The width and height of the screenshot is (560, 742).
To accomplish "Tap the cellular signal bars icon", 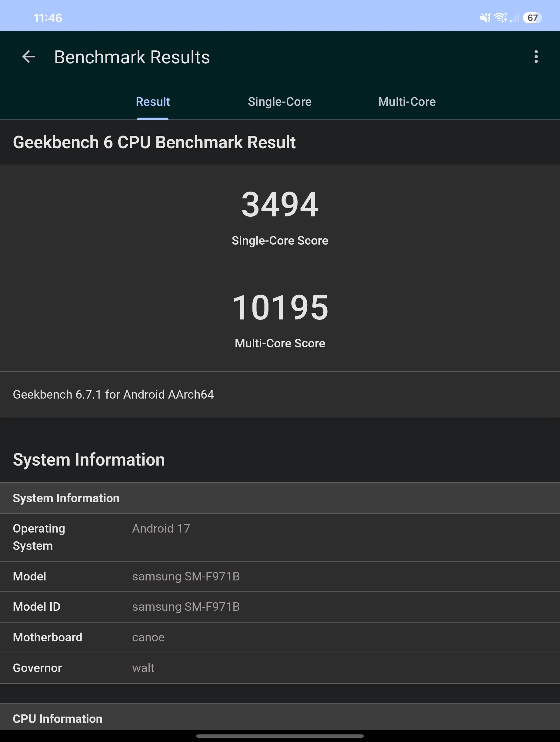I will point(515,18).
